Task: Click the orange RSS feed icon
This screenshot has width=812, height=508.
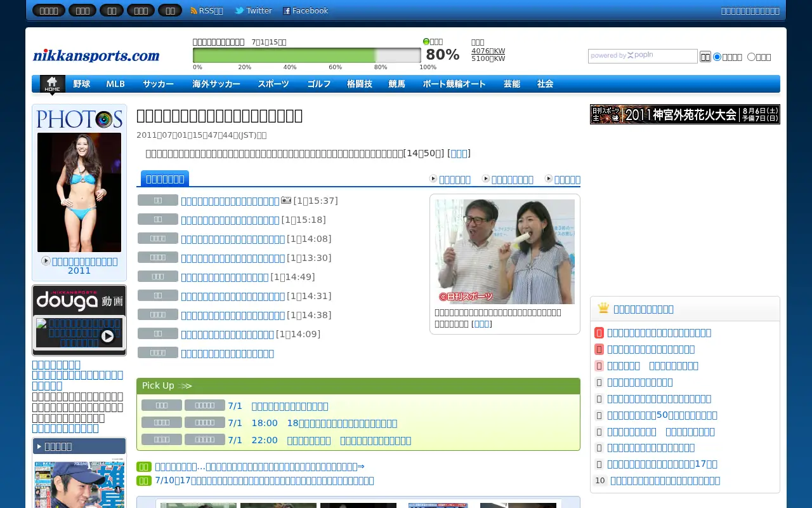Action: [194, 11]
